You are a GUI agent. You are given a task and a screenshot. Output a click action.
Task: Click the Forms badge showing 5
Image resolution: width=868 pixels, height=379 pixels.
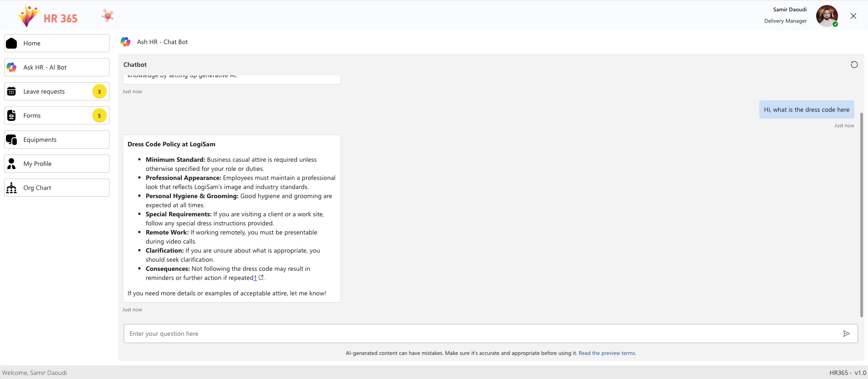coord(99,115)
